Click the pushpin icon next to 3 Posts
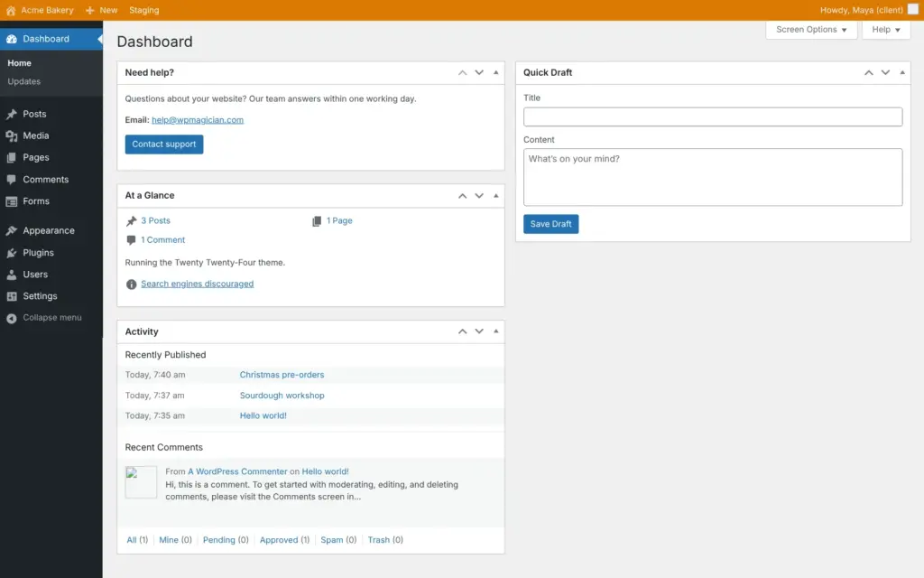The image size is (924, 578). pyautogui.click(x=131, y=221)
